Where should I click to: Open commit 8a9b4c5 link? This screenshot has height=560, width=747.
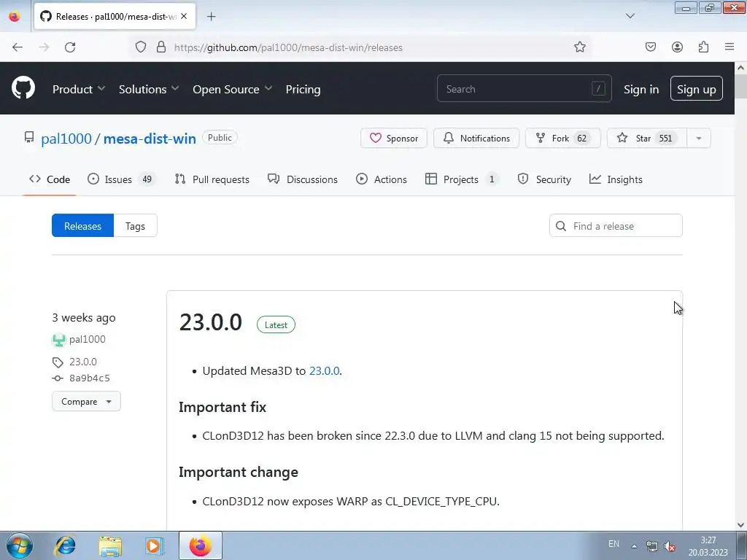coord(90,378)
